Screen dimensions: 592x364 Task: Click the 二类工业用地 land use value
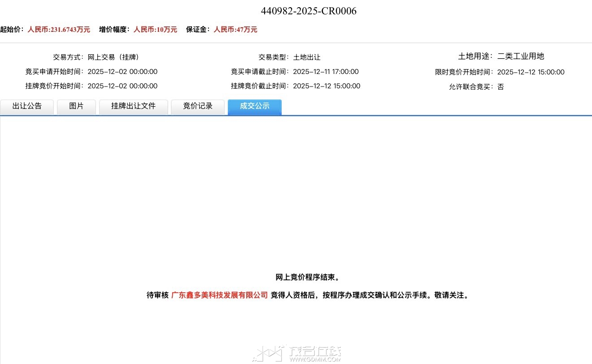click(520, 56)
